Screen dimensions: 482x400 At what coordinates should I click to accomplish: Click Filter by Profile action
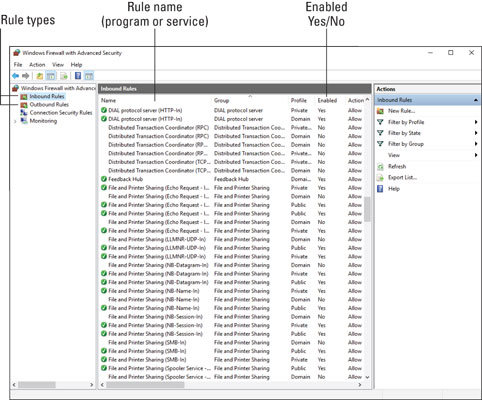coord(406,122)
